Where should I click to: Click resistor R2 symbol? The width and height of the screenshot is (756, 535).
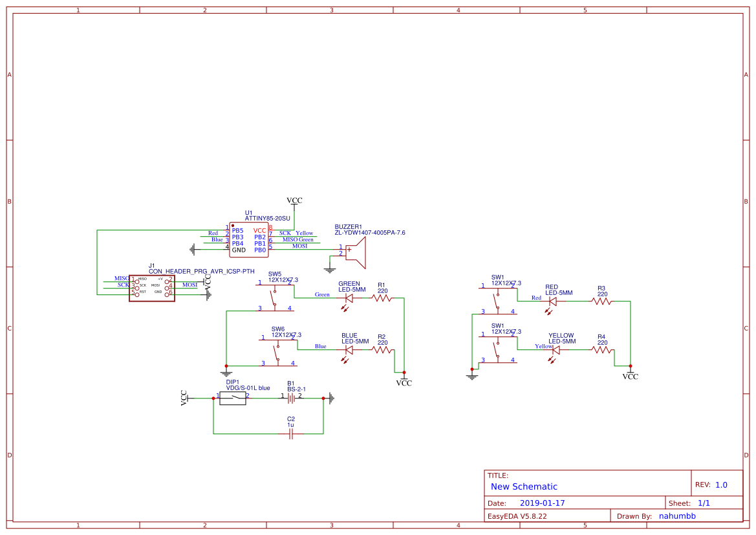[382, 350]
